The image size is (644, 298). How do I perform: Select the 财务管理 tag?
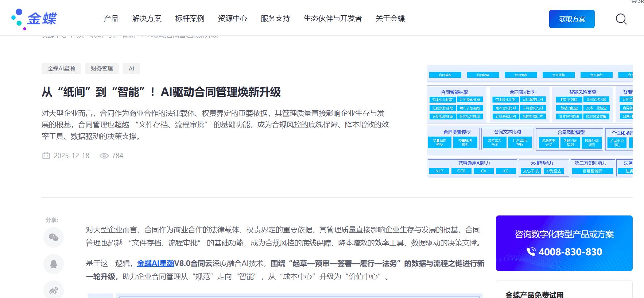tap(102, 69)
